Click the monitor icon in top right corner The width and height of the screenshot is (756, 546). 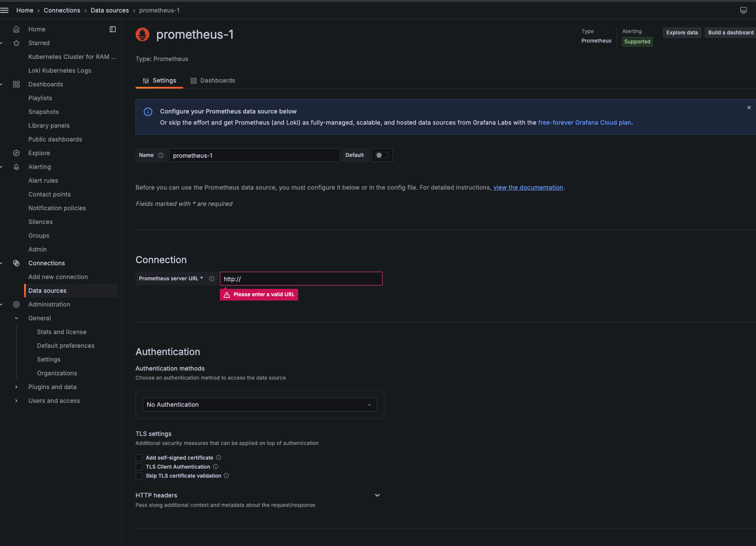(x=744, y=10)
